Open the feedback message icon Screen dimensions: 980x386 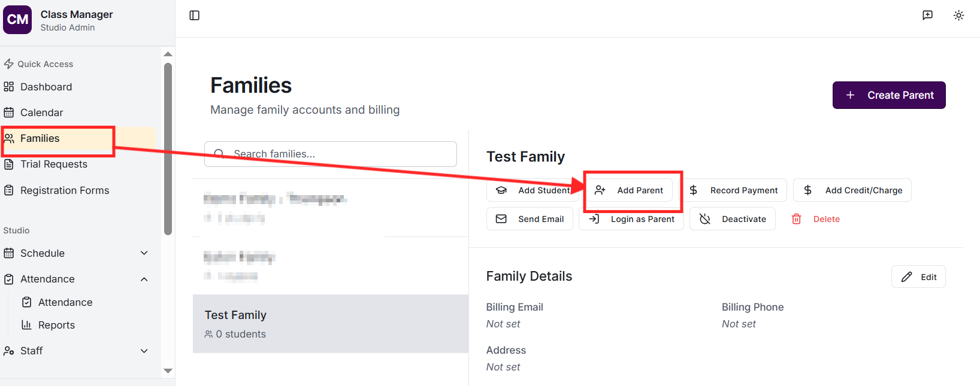(x=927, y=16)
